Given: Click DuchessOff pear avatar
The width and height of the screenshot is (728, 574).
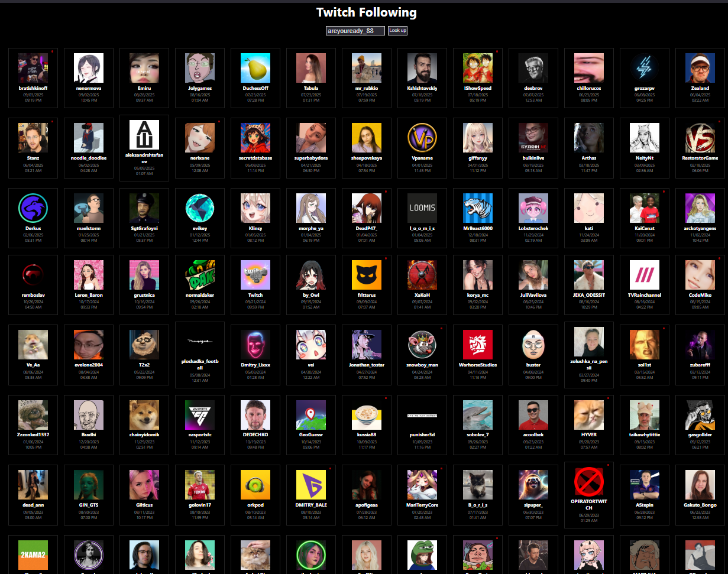Looking at the screenshot, I should (255, 68).
